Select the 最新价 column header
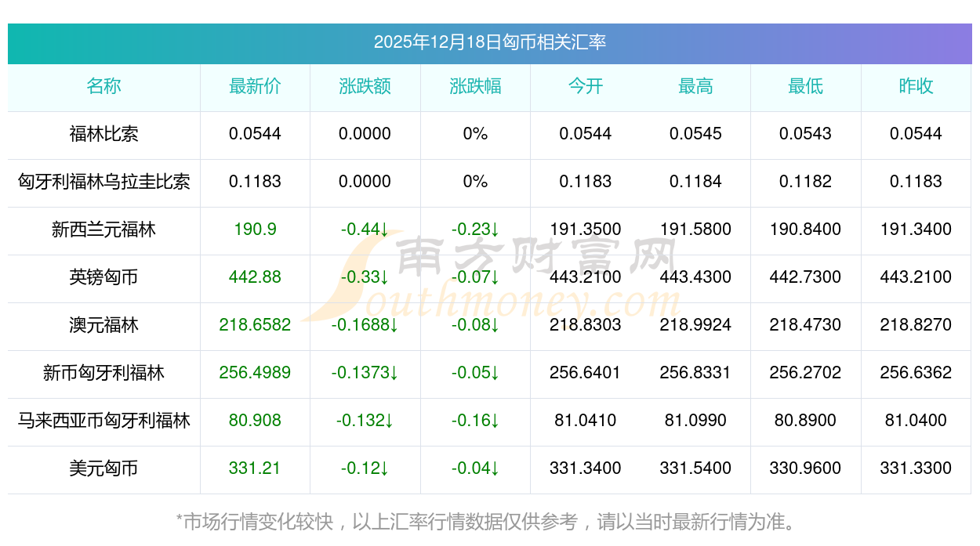980x546 pixels. point(255,86)
